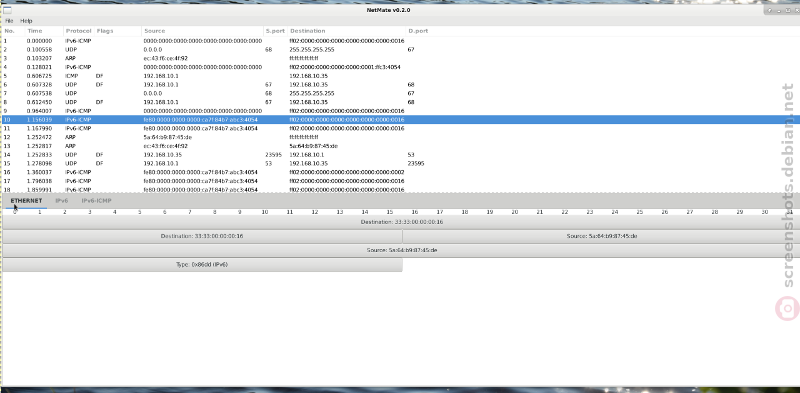This screenshot has width=800, height=393.
Task: Select packet 2 UDP from 0.0.0.0 at 0.100558
Action: tap(400, 50)
